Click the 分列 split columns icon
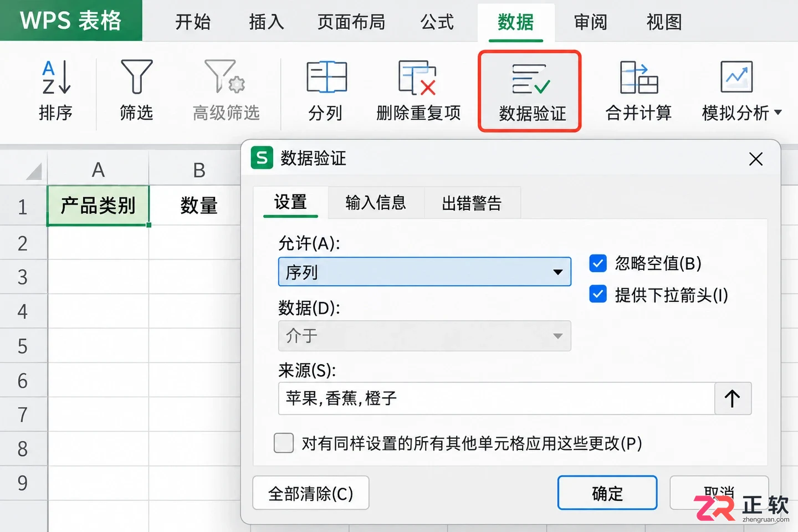Viewport: 798px width, 532px height. [326, 78]
